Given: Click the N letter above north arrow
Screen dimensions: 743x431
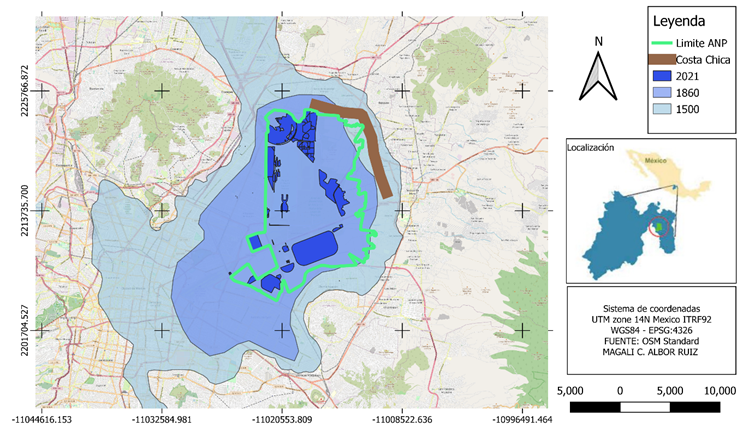Looking at the screenshot, I should [598, 41].
